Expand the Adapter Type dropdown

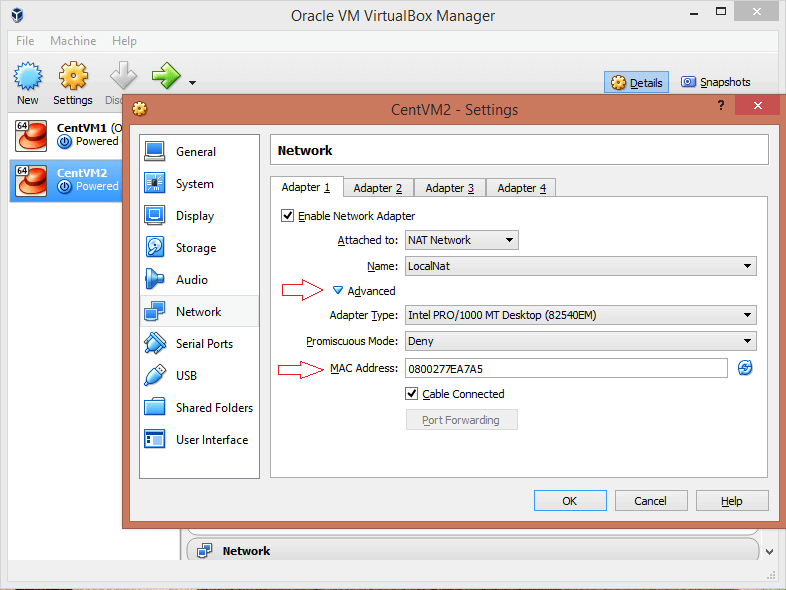point(580,315)
